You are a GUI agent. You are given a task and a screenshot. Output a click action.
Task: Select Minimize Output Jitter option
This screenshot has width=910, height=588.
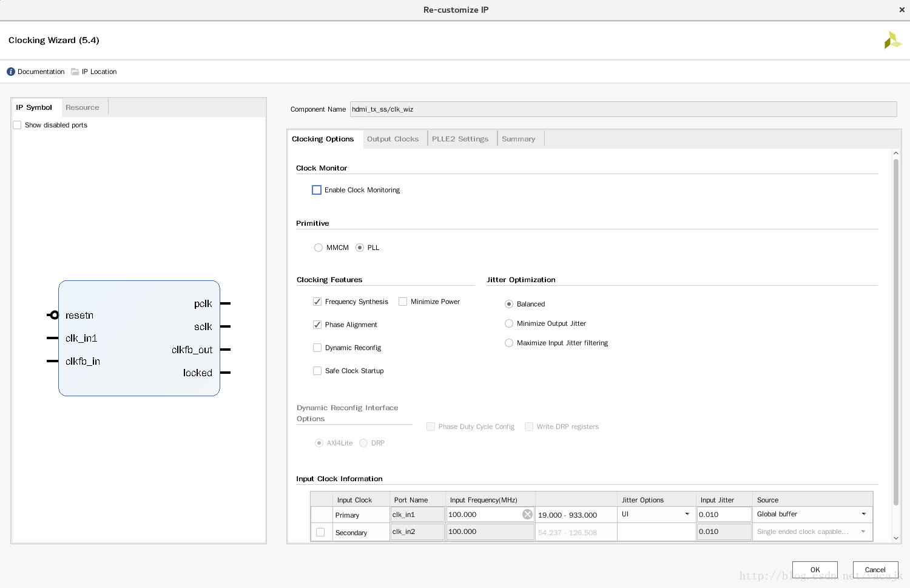tap(509, 323)
